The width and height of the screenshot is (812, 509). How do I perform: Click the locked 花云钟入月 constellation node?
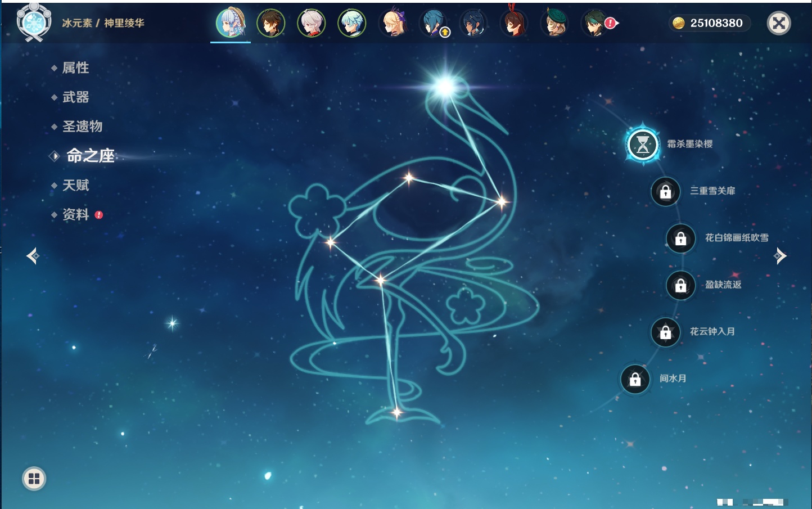coord(665,332)
